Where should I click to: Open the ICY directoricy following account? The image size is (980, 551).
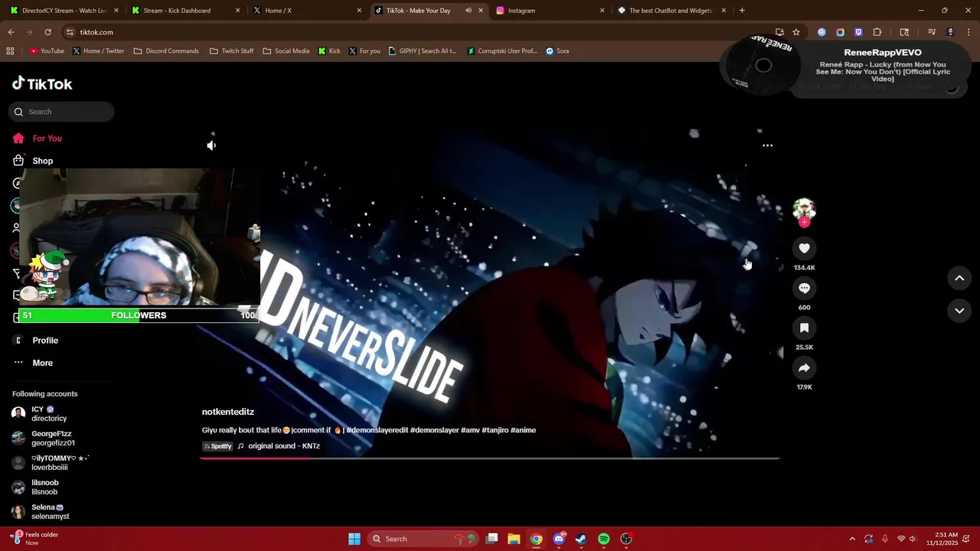49,414
